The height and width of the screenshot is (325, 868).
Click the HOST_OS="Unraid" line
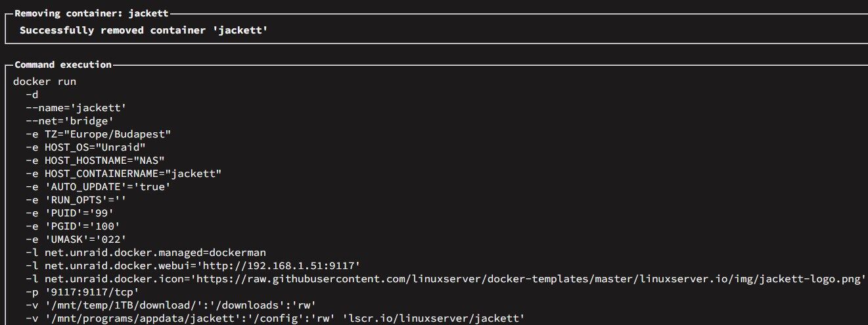(x=85, y=147)
